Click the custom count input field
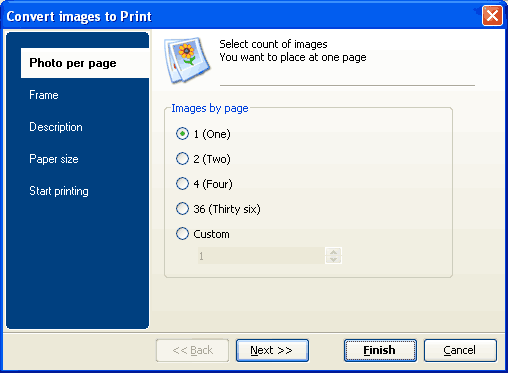508x373 pixels. click(x=261, y=256)
